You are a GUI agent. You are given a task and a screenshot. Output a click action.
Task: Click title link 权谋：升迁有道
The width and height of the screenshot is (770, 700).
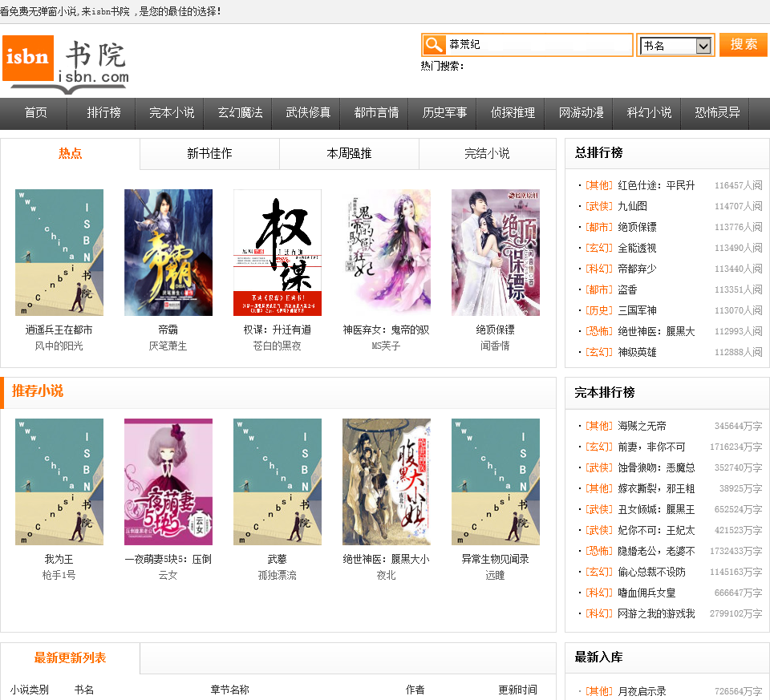(x=278, y=330)
